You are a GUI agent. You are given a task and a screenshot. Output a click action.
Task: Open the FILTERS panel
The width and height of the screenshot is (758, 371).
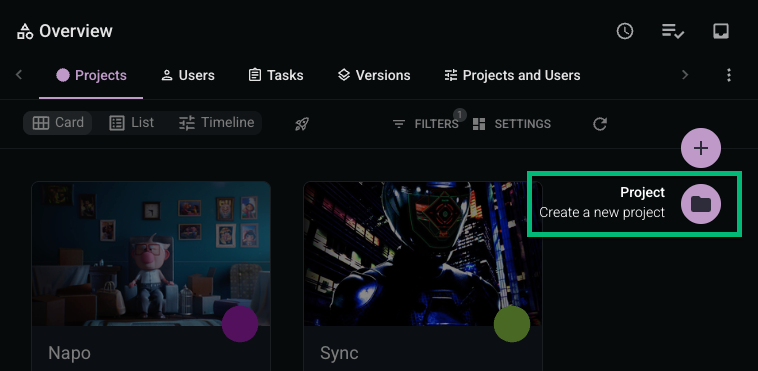coord(425,124)
